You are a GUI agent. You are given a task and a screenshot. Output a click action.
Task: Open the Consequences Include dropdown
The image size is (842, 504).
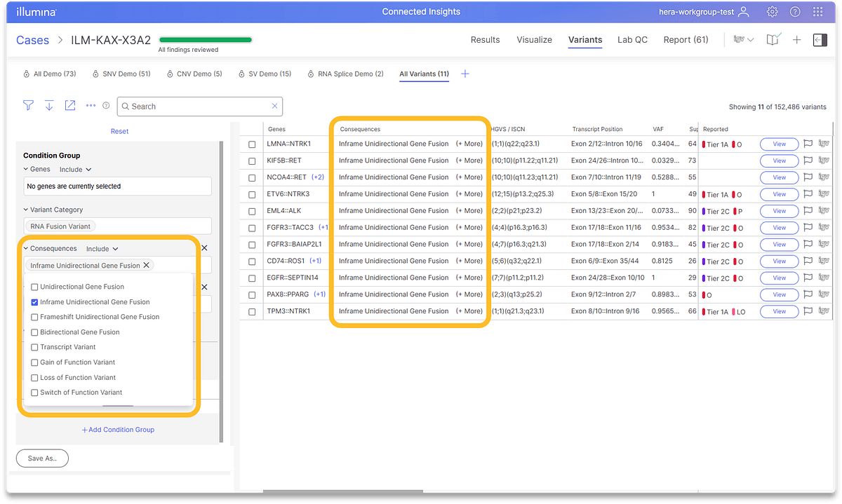click(x=102, y=249)
